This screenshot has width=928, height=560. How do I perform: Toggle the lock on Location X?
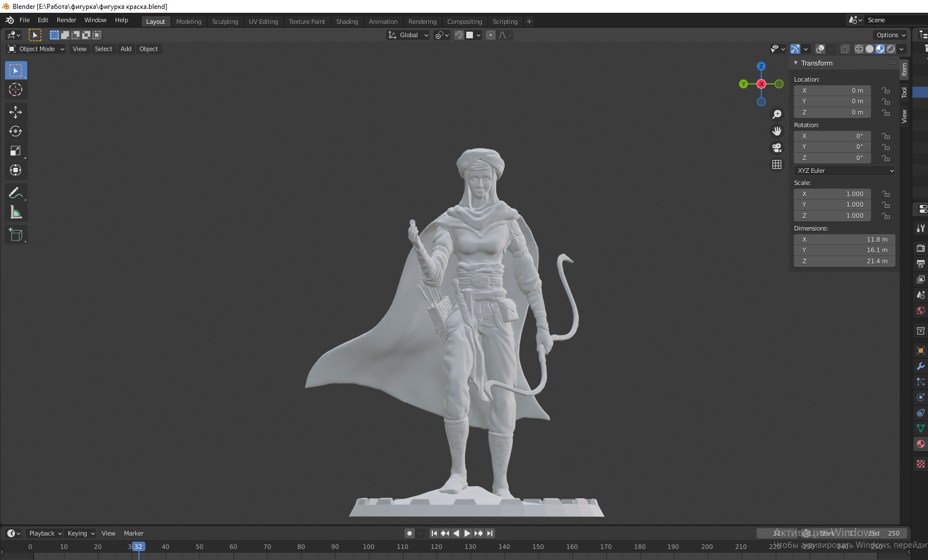pos(886,91)
